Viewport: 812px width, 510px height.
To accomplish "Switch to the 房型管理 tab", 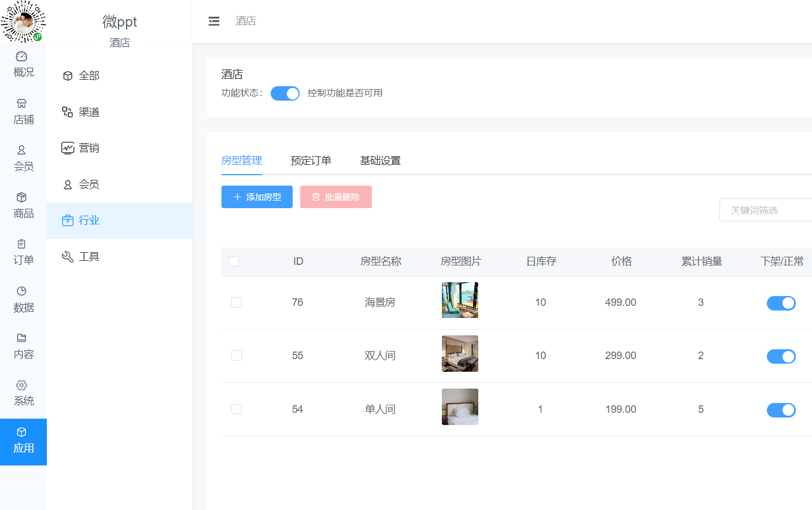I will click(242, 161).
